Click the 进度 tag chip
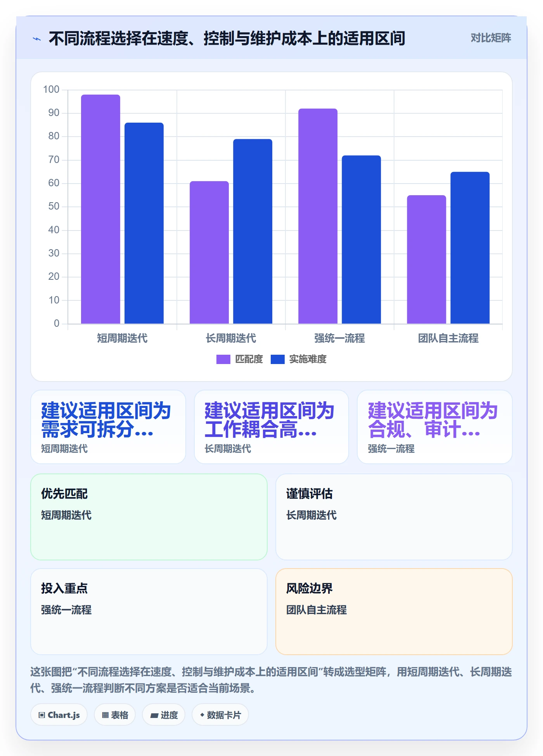The width and height of the screenshot is (543, 756). point(164,715)
